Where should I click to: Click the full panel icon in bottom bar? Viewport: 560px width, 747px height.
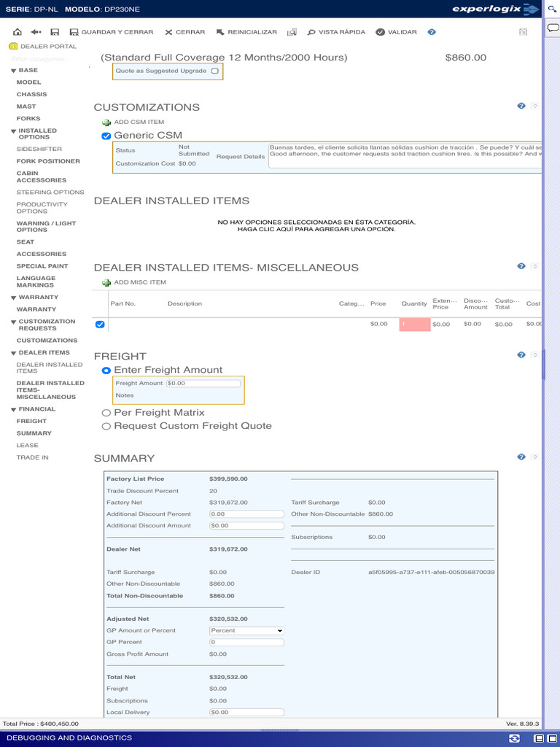point(553,738)
